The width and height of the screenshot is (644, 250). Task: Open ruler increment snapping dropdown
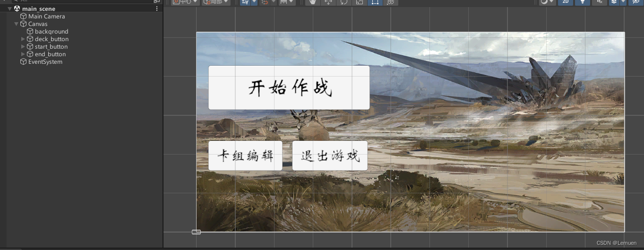tap(287, 2)
